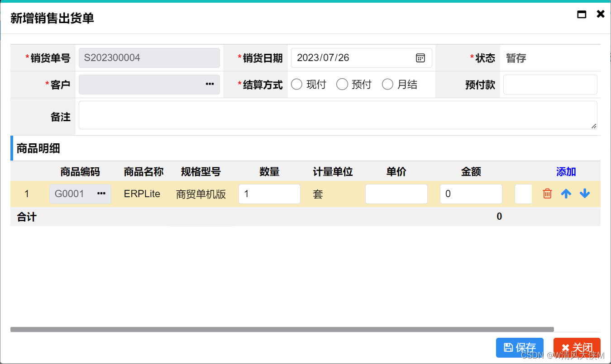Click the 数量 input showing 1
This screenshot has width=611, height=364.
click(x=269, y=194)
